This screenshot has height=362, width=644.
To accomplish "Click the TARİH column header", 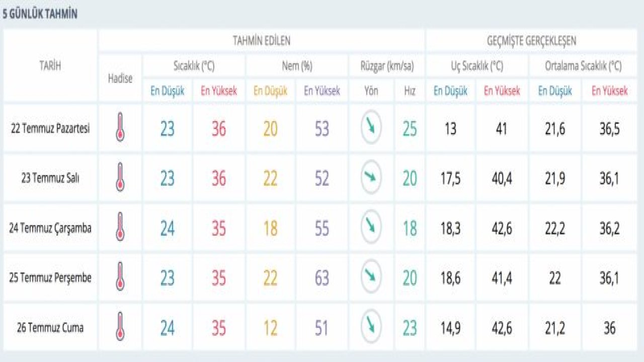I will pos(50,65).
